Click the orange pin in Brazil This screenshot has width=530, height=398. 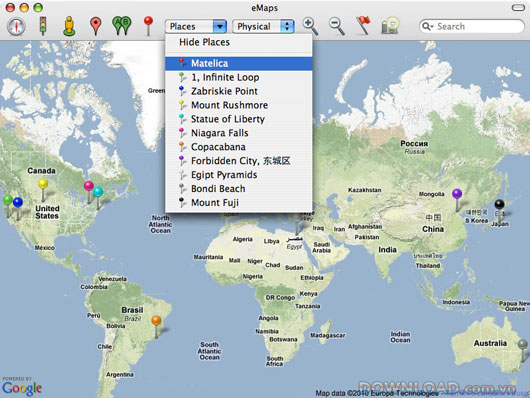tap(156, 326)
